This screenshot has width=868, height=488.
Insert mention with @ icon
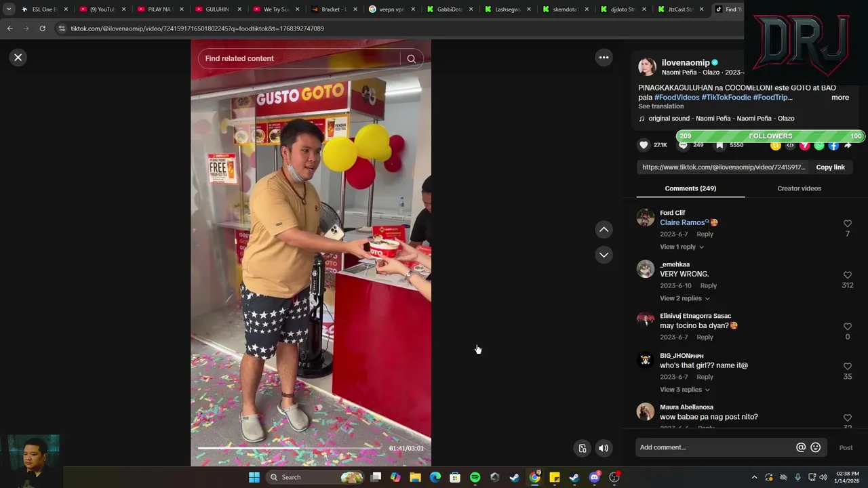(801, 447)
